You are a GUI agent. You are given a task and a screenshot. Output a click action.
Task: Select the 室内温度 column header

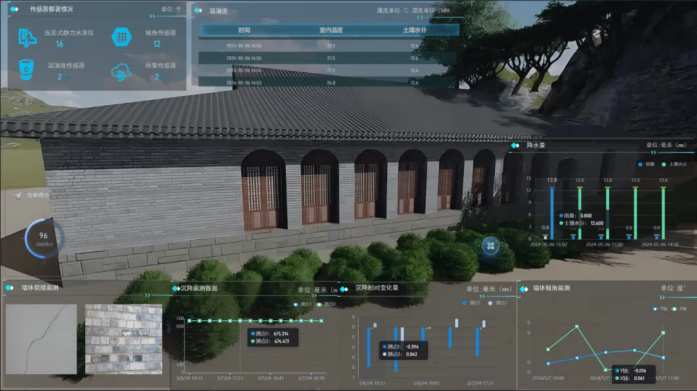(x=331, y=30)
